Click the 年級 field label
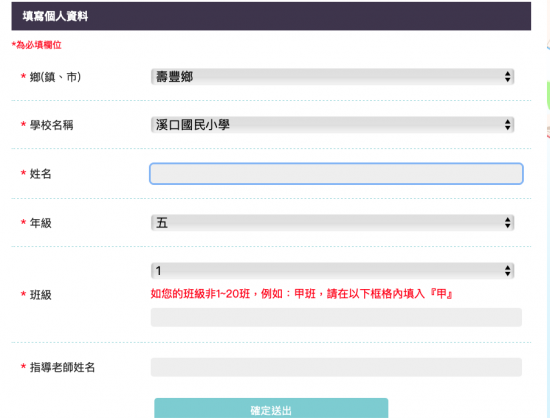 point(40,223)
